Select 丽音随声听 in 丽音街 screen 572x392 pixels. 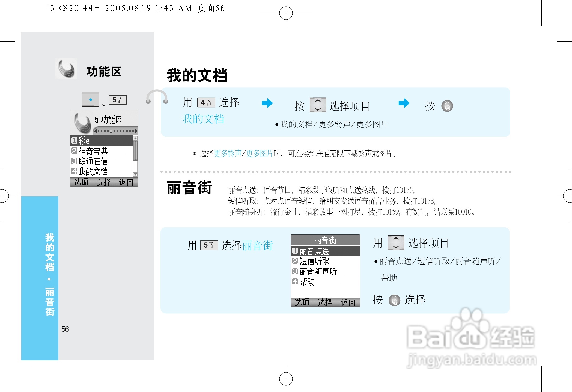point(318,272)
